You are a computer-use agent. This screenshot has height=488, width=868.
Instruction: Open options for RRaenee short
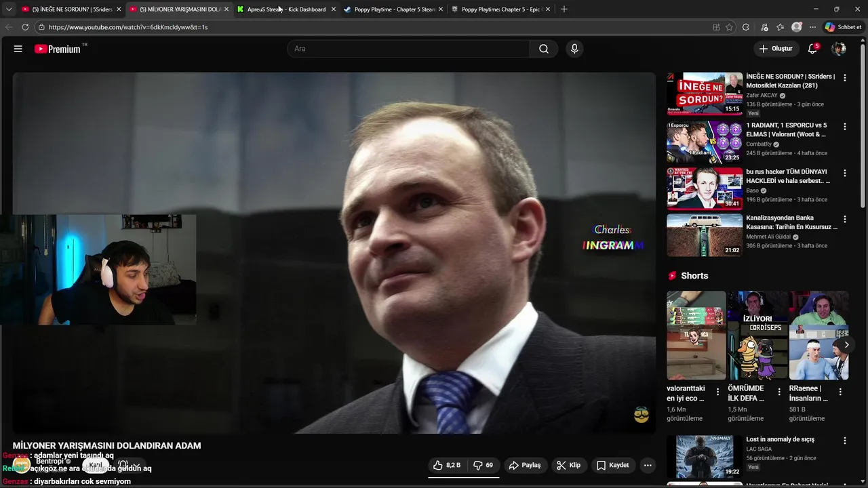pos(840,392)
